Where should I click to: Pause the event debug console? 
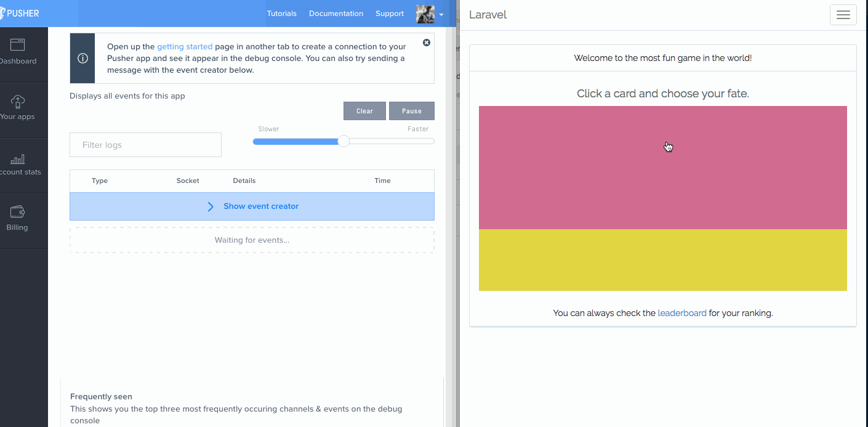pos(411,110)
